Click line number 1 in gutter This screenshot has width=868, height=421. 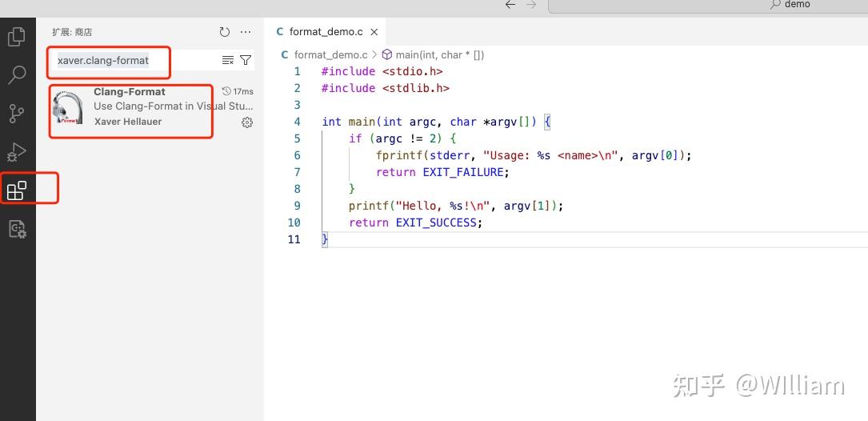(x=298, y=71)
